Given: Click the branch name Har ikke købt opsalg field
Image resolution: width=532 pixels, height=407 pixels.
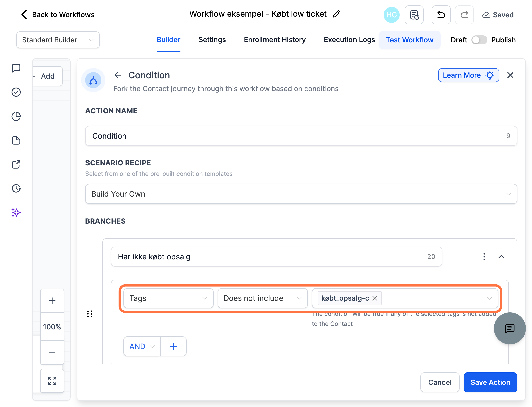Looking at the screenshot, I should (277, 257).
